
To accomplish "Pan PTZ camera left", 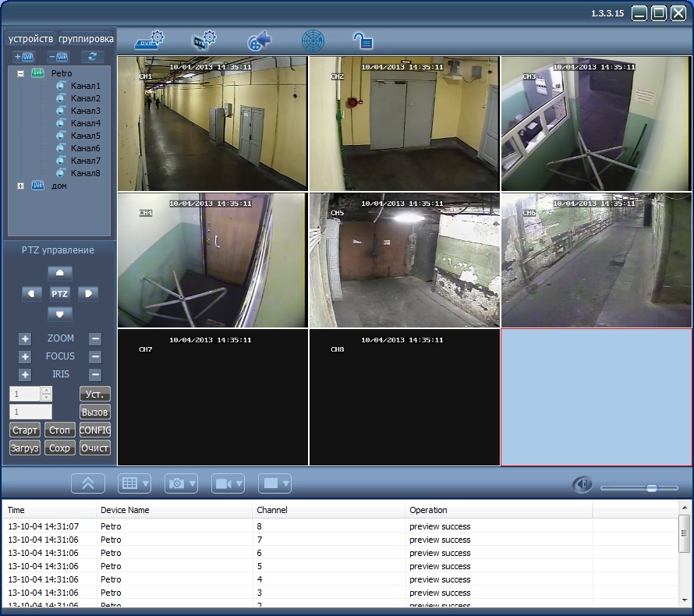I will tap(32, 294).
